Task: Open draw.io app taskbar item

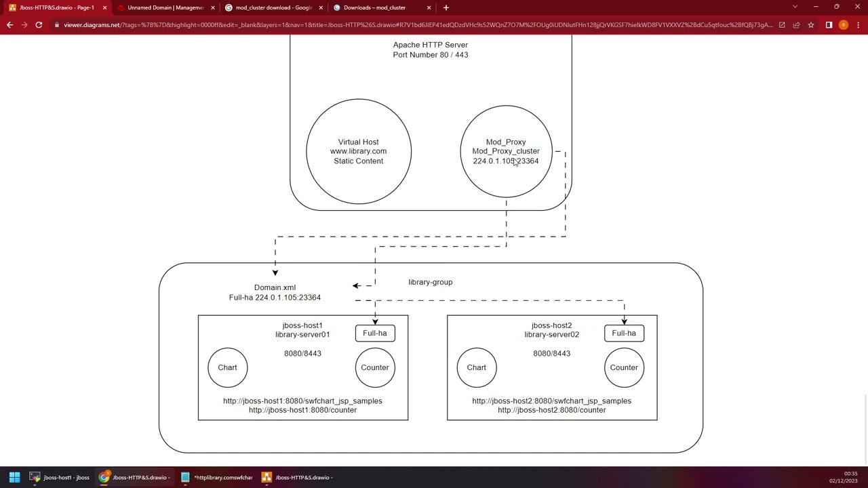Action: [298, 477]
